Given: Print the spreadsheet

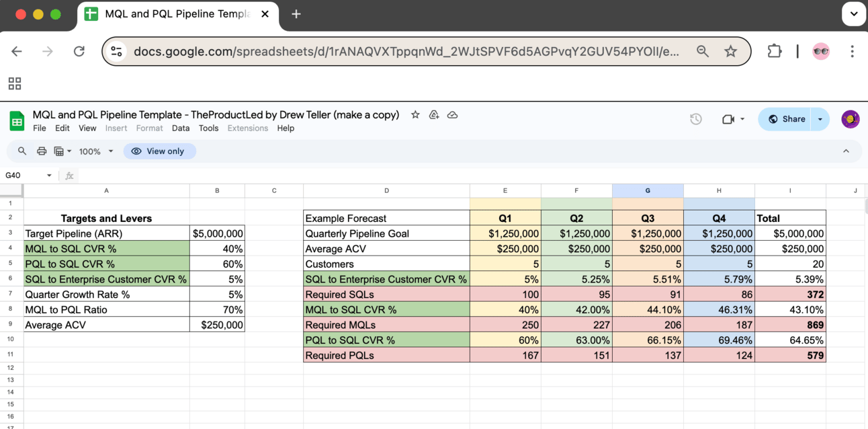Looking at the screenshot, I should [x=42, y=151].
